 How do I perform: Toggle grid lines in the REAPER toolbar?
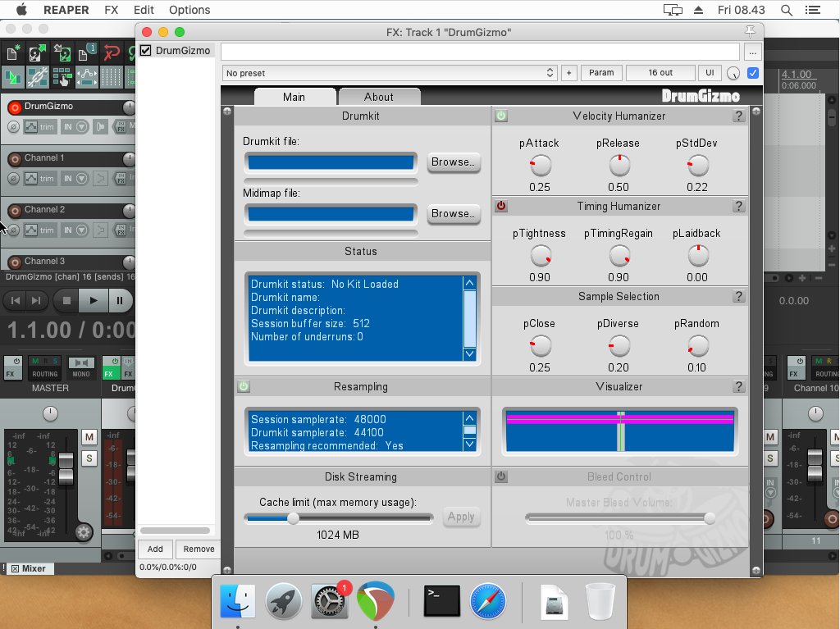tap(111, 78)
